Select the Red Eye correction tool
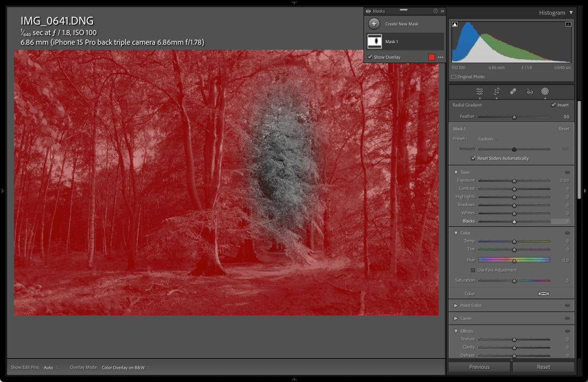The height and width of the screenshot is (382, 588). pos(529,91)
